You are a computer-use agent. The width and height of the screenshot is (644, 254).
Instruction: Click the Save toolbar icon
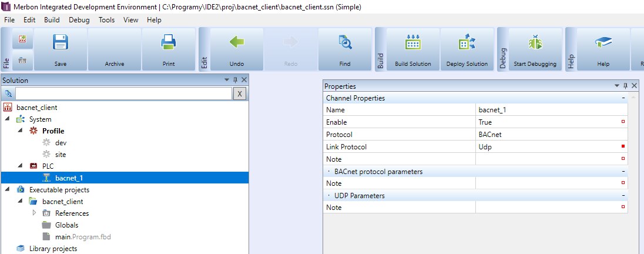61,44
